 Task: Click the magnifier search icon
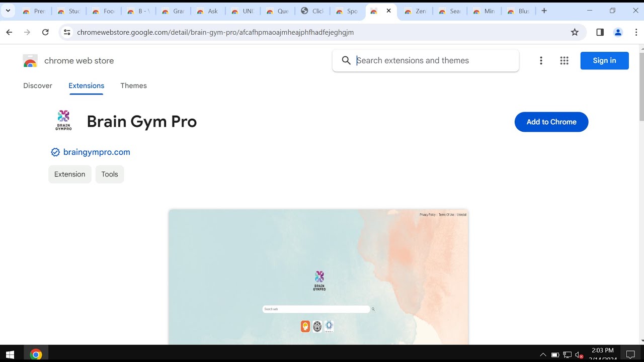tap(346, 60)
